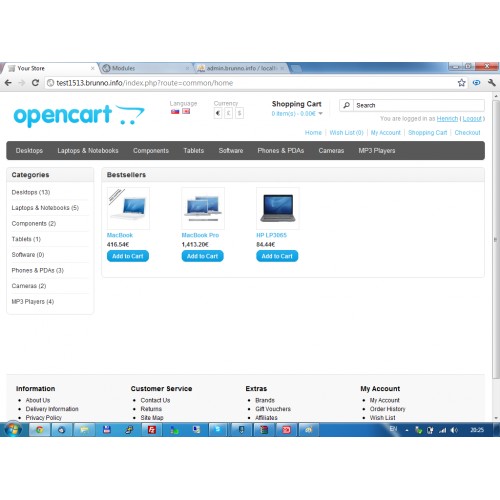Reload the page with the refresh icon

pyautogui.click(x=35, y=83)
